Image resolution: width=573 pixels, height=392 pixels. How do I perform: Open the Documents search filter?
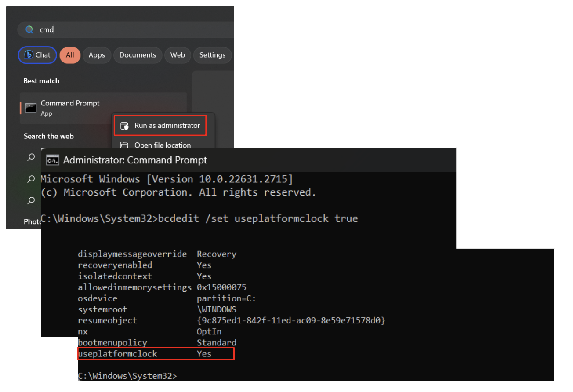coord(138,55)
